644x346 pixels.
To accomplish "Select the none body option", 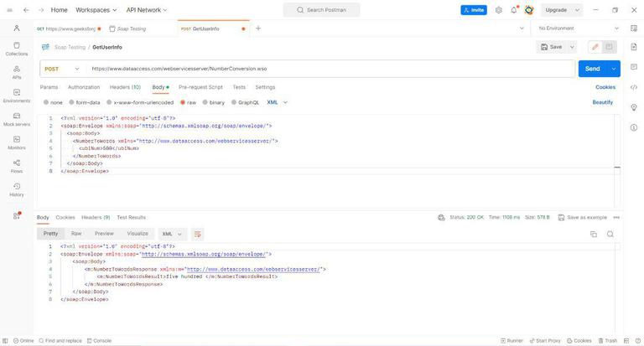I will [x=54, y=102].
